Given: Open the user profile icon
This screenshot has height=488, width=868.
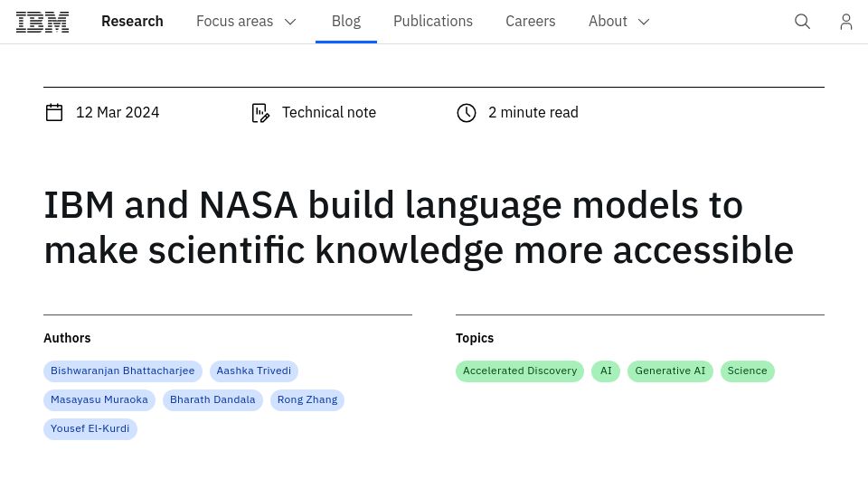Looking at the screenshot, I should [x=846, y=22].
